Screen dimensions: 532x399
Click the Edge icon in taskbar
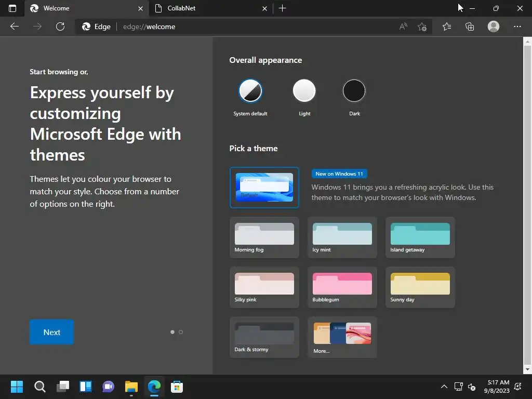(x=154, y=387)
